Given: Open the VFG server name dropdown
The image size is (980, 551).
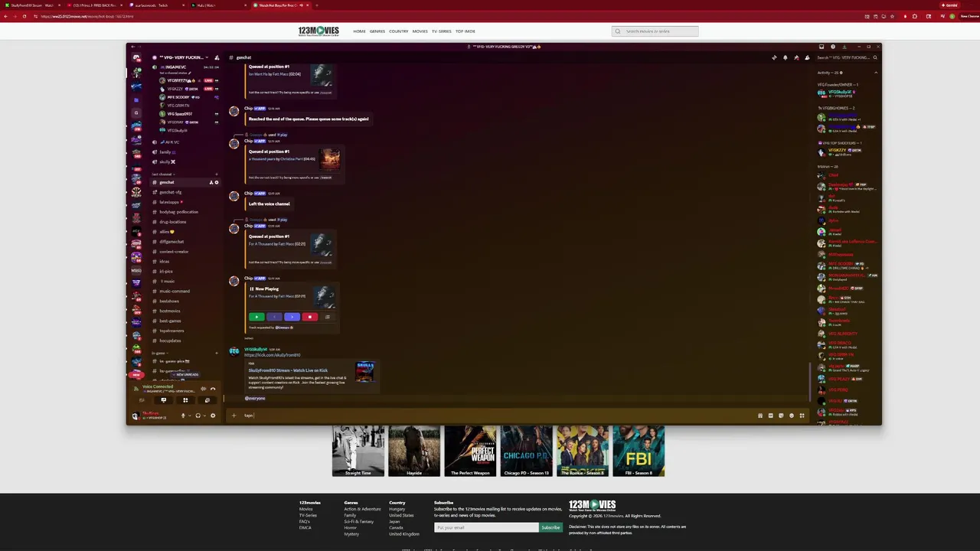Looking at the screenshot, I should [181, 57].
